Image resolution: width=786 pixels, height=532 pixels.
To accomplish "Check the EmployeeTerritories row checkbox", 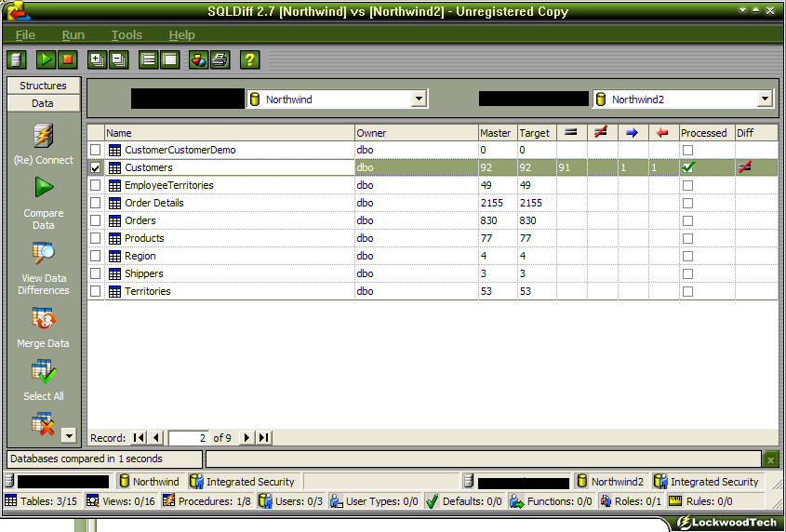I will coord(95,185).
